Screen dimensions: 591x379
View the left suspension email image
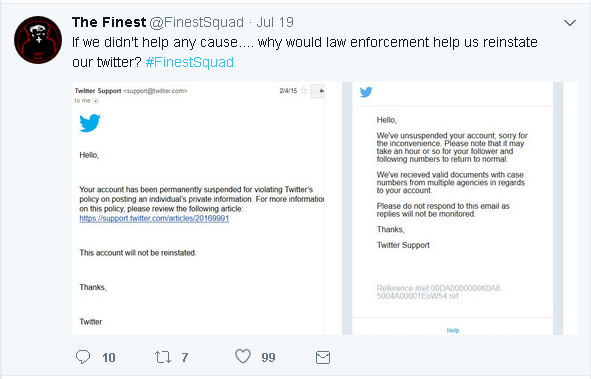pyautogui.click(x=198, y=208)
